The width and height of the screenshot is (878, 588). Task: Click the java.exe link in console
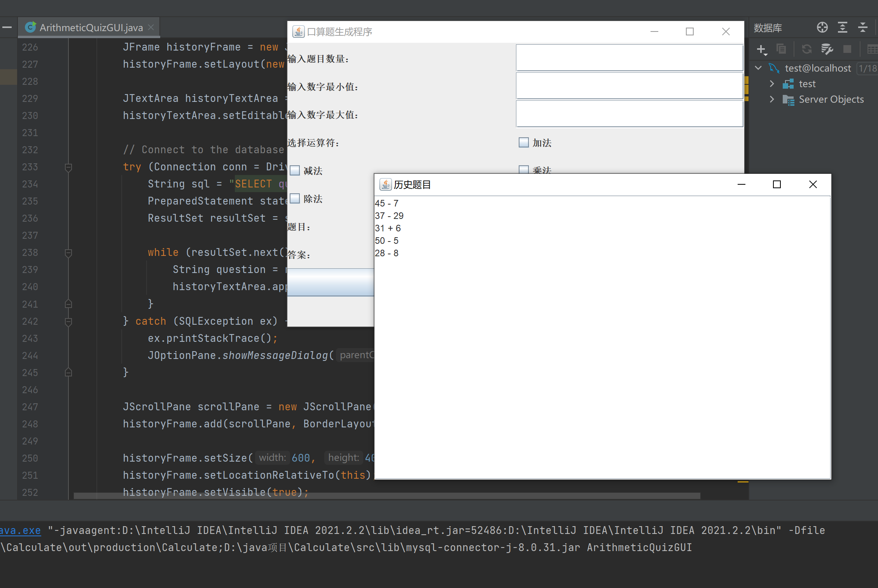tap(20, 530)
